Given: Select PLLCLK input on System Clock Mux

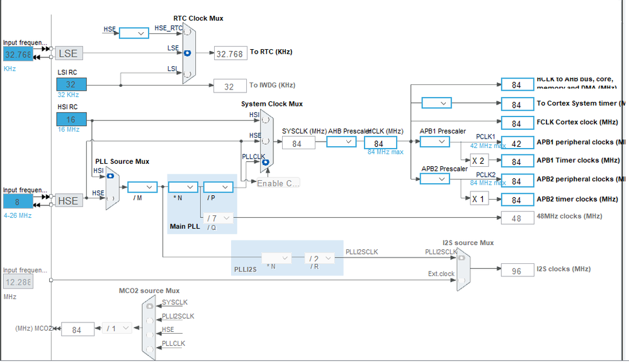Looking at the screenshot, I should point(266,162).
